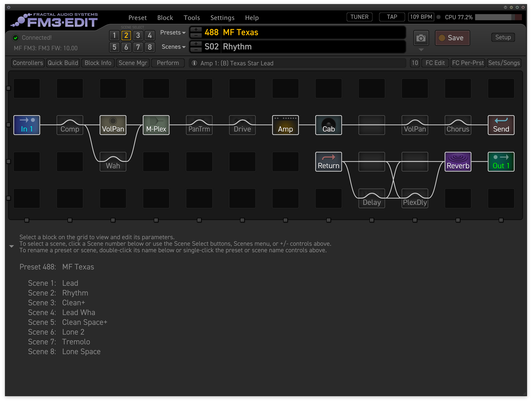Open the Block menu
This screenshot has width=532, height=402.
pos(165,18)
